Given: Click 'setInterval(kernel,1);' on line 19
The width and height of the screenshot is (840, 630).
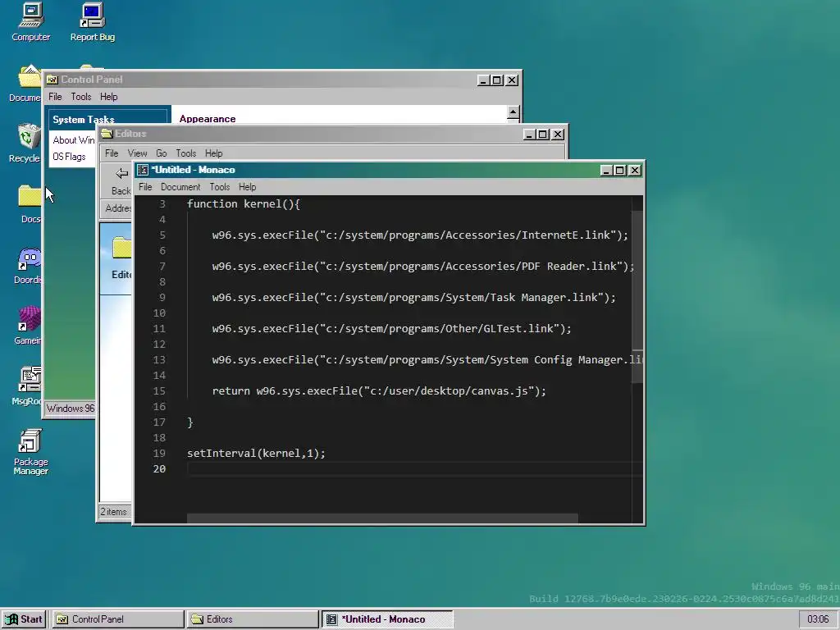Looking at the screenshot, I should (256, 453).
